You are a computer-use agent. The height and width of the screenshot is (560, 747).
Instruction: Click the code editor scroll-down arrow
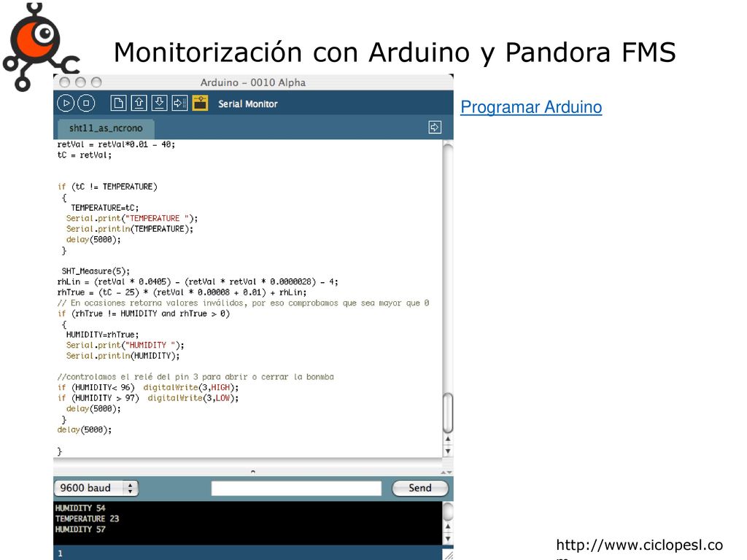448,451
